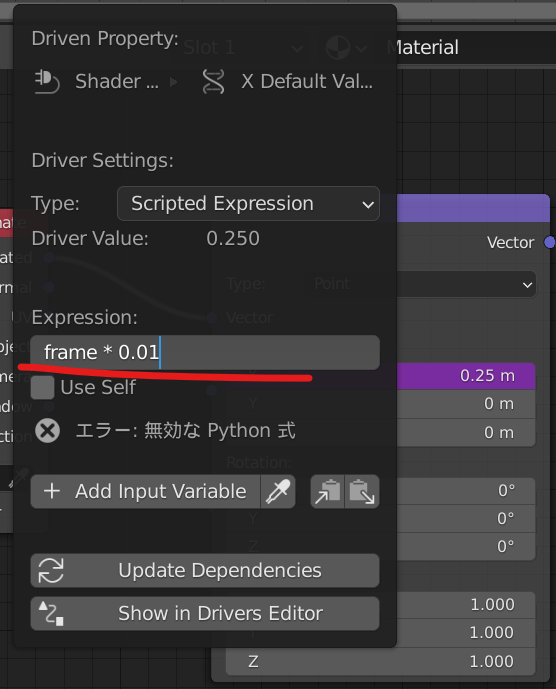
Task: Click the refresh icon on Update Dependencies
Action: (x=51, y=570)
